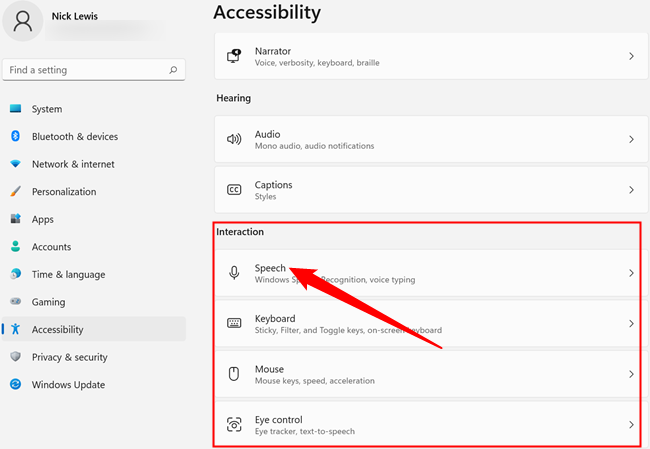Click the Find a setting search box
650x449 pixels.
click(x=94, y=70)
